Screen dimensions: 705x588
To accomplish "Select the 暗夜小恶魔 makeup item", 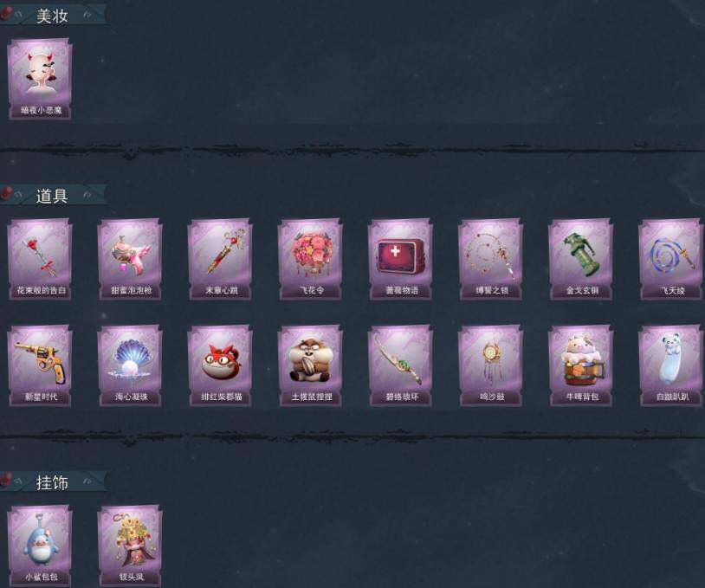I will [40, 79].
